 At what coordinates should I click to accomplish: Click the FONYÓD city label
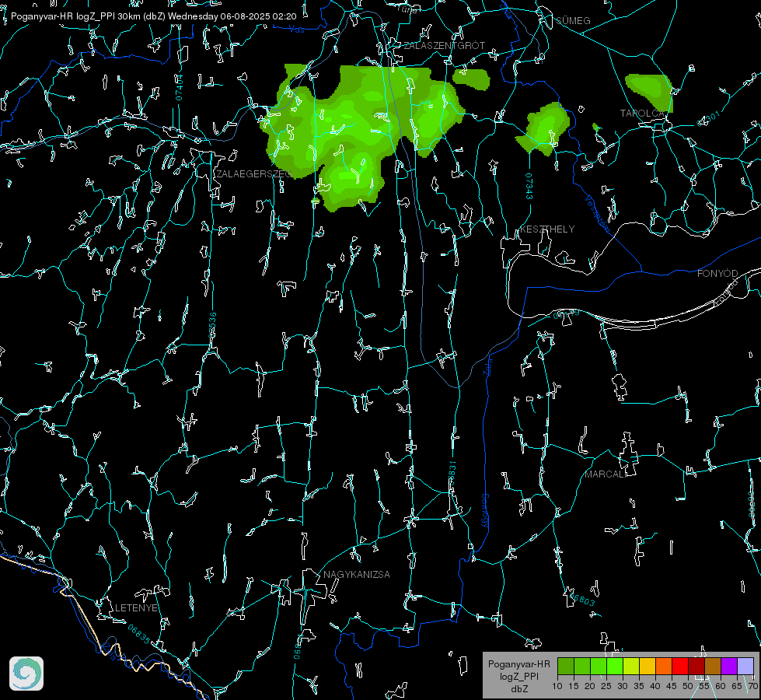pyautogui.click(x=717, y=274)
